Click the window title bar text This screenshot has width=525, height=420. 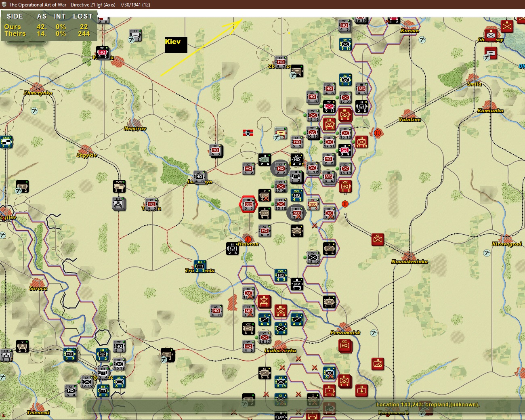[80, 5]
